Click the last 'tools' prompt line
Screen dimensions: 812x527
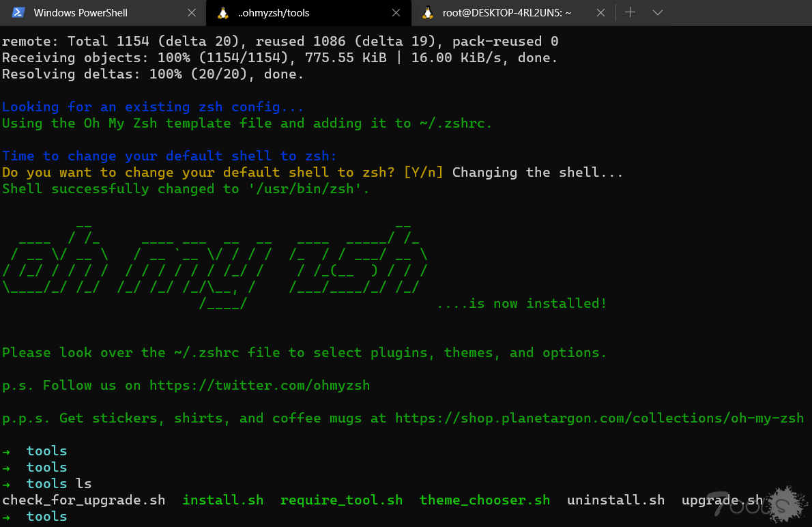(x=35, y=517)
